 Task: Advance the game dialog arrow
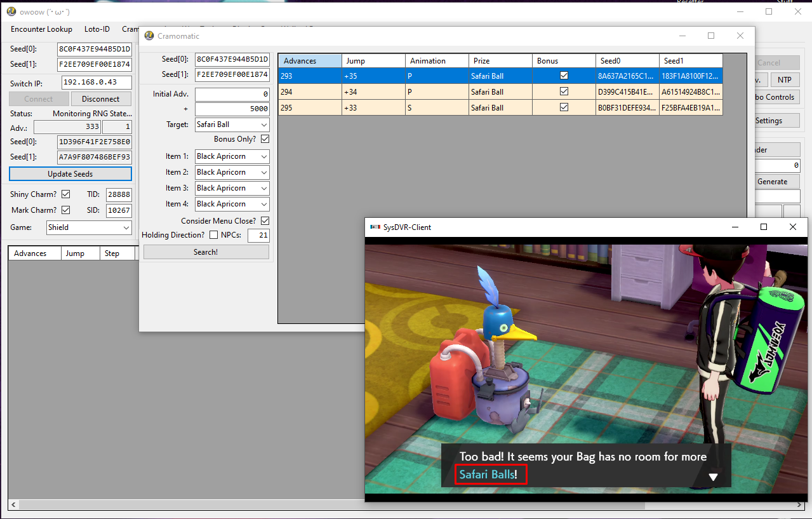pos(713,476)
